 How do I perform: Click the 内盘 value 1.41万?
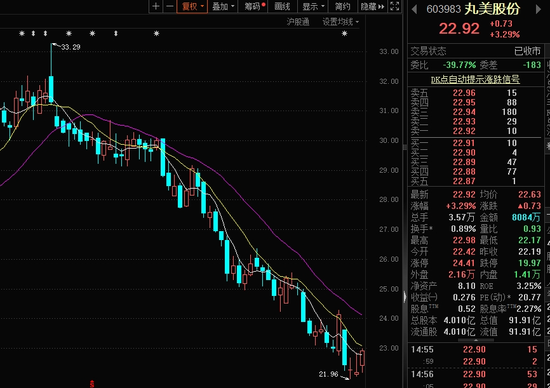(x=527, y=275)
